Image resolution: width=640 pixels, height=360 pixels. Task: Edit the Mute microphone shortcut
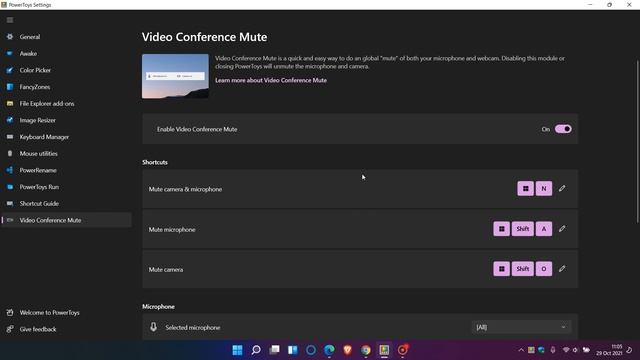pyautogui.click(x=562, y=229)
